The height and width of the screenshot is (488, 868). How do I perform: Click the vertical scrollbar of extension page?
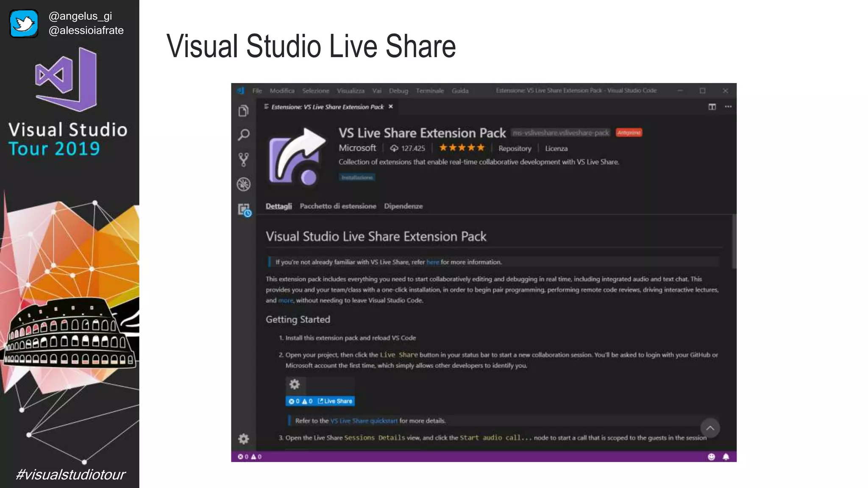(x=734, y=241)
